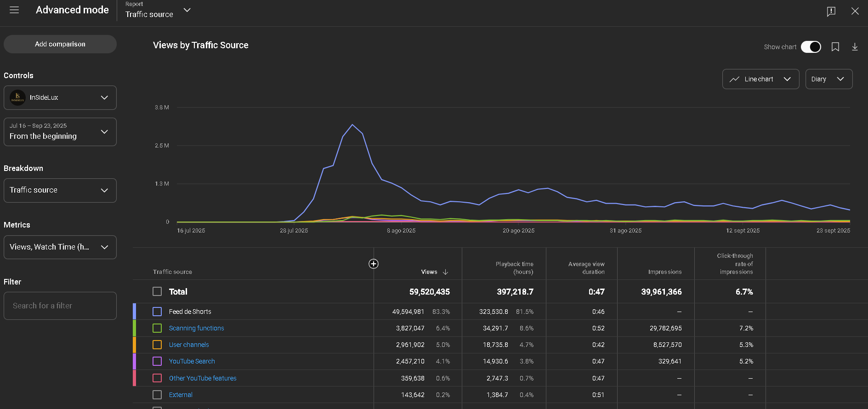The height and width of the screenshot is (409, 868).
Task: Download the report using the export icon
Action: point(855,47)
